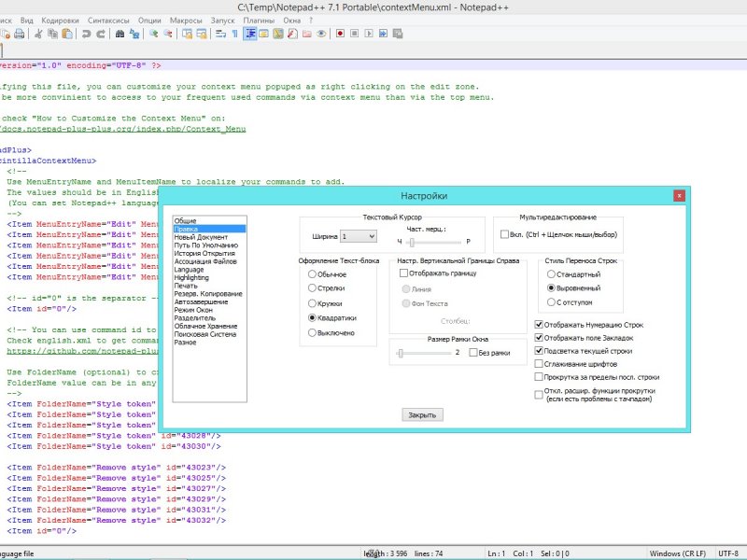The image size is (747, 560).
Task: Click the Paste clipboard icon
Action: 67,34
